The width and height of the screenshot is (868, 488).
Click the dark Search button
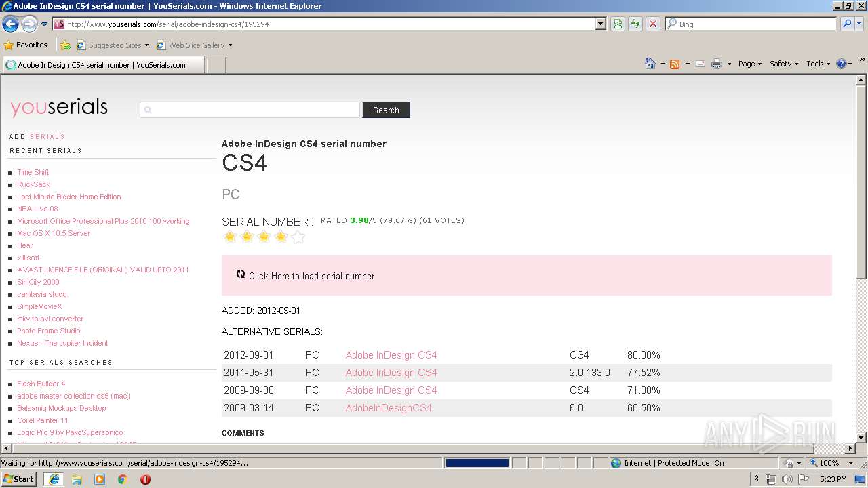(386, 110)
